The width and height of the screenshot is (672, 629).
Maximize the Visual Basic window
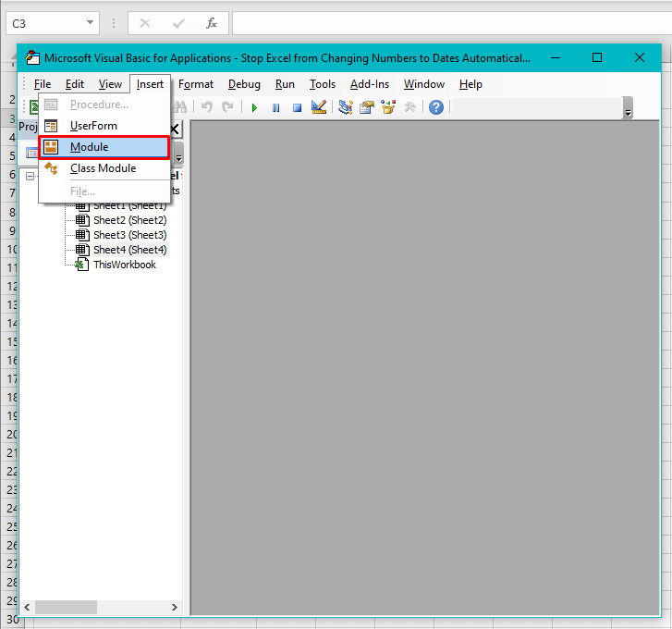[597, 57]
